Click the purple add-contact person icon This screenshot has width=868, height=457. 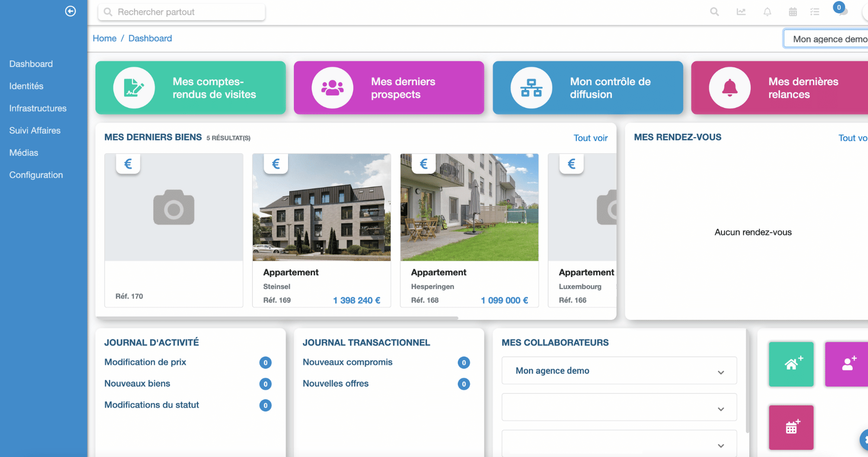848,364
